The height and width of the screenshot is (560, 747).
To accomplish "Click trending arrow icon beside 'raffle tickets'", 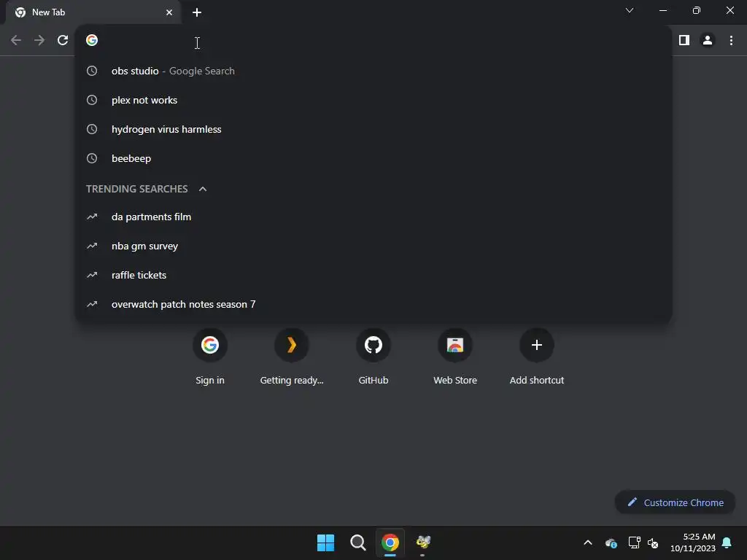I will click(92, 275).
